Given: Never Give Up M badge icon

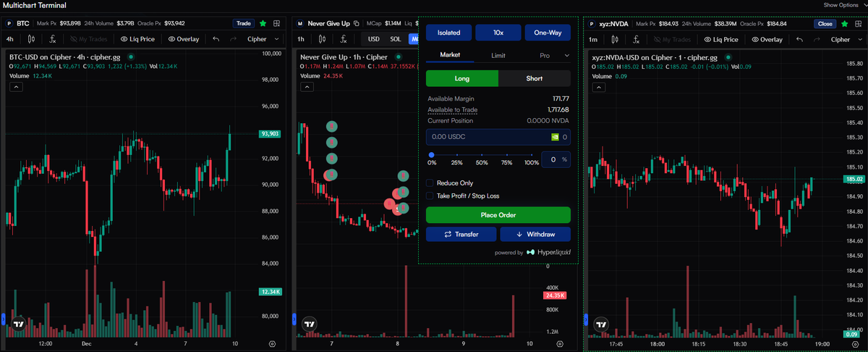Looking at the screenshot, I should click(x=300, y=23).
